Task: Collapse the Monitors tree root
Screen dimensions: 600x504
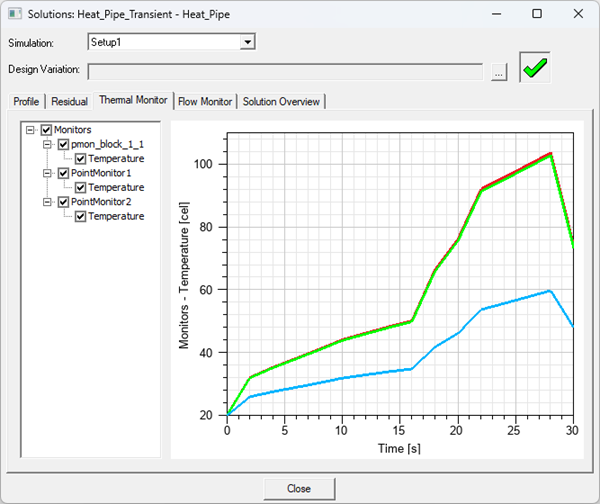Action: pos(30,130)
